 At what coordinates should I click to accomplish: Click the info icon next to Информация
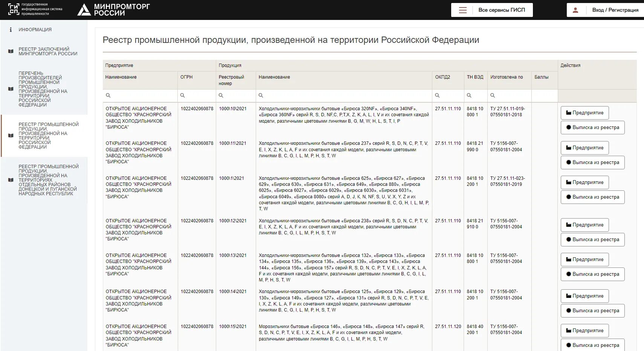click(x=11, y=29)
